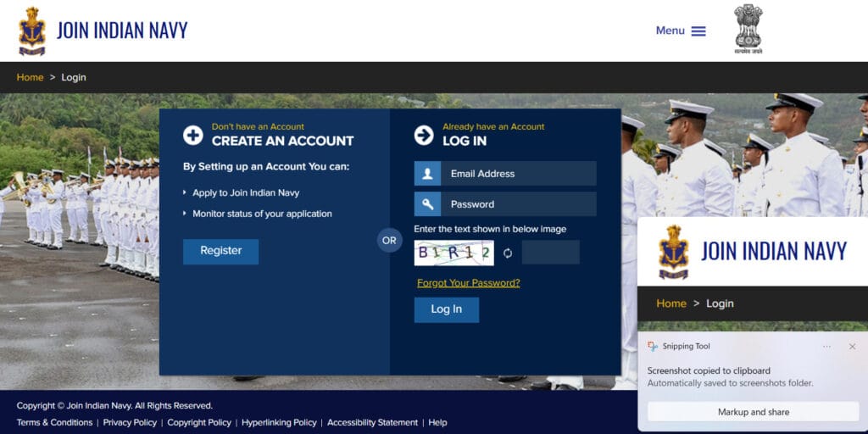Viewport: 868px width, 434px height.
Task: Open Snipping Tool notification options (three dots)
Action: coord(826,347)
